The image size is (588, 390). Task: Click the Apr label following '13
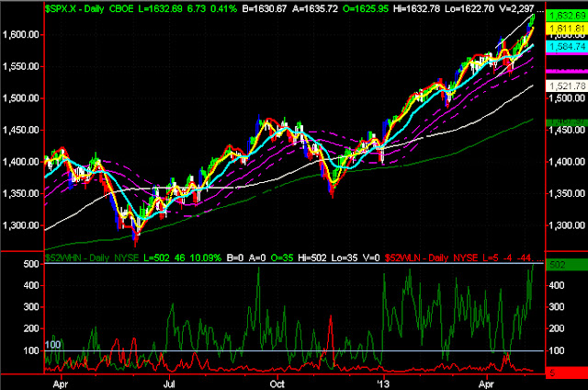(x=486, y=384)
